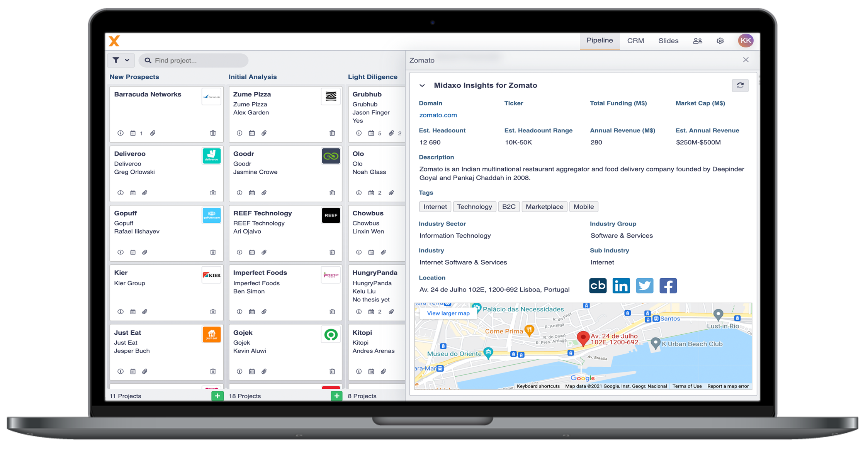The image size is (868, 452).
Task: Click the LinkedIn icon for Zomato
Action: (622, 286)
